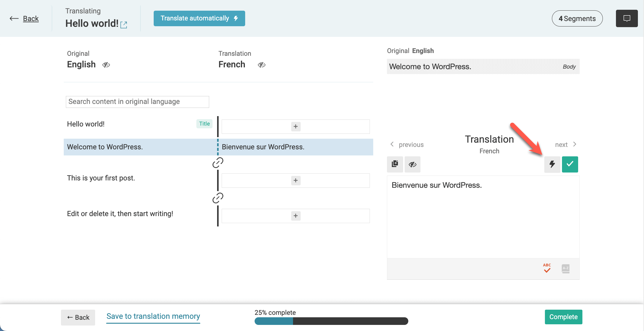Click link icon above Edit or delete row
The height and width of the screenshot is (331, 644).
(x=218, y=198)
